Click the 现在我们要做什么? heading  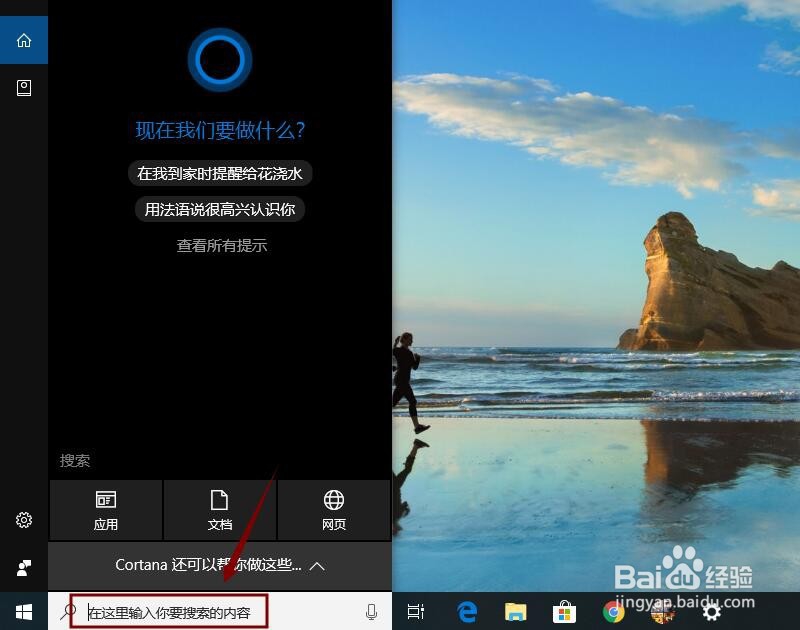(220, 131)
